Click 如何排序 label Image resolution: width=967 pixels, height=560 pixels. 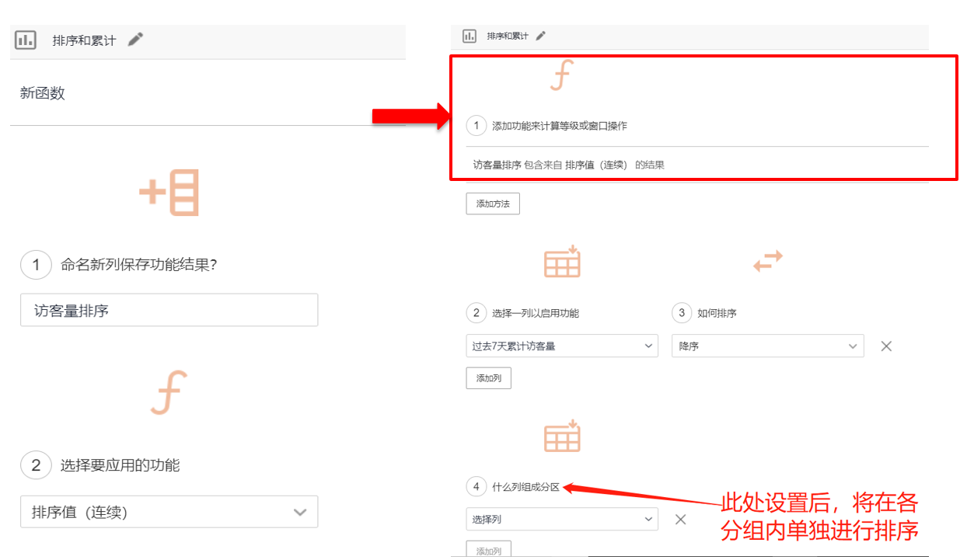(717, 313)
